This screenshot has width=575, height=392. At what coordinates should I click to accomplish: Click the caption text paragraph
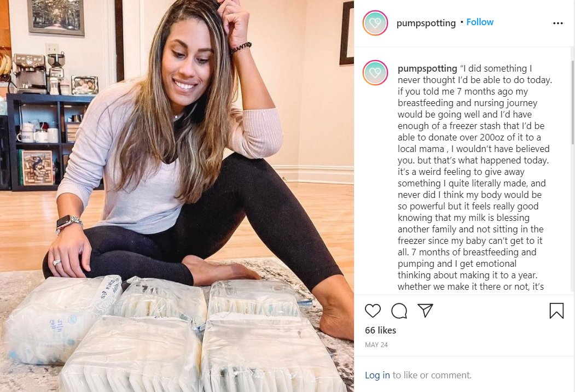tap(475, 178)
